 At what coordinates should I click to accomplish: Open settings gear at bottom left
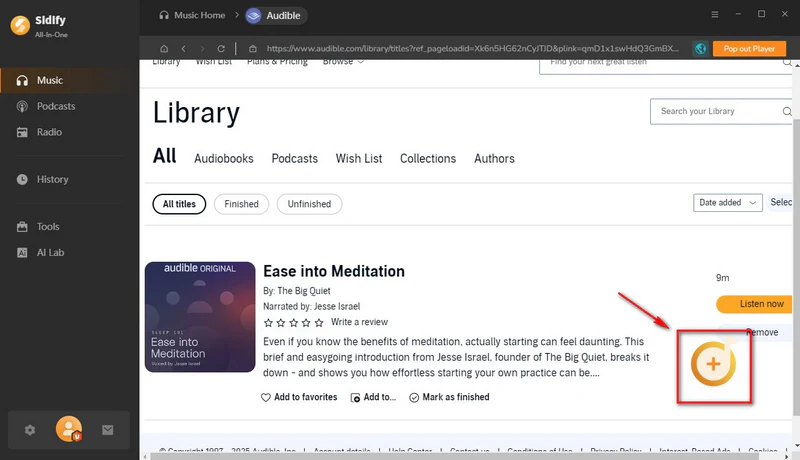30,430
